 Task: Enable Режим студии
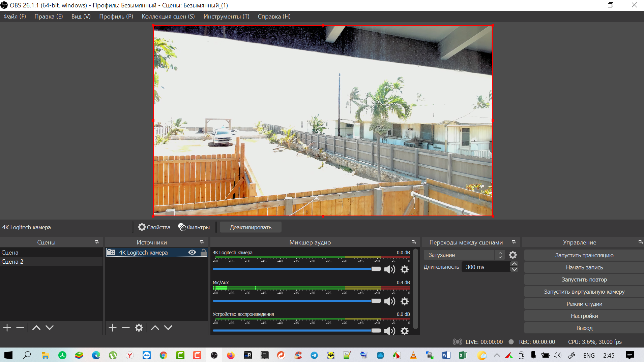click(x=584, y=304)
